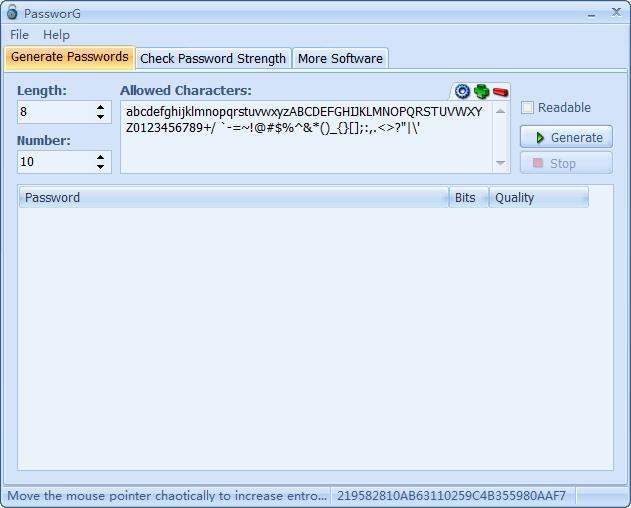Screen dimensions: 631x508
Task: Decrease the Length value with down arrow
Action: 101,117
